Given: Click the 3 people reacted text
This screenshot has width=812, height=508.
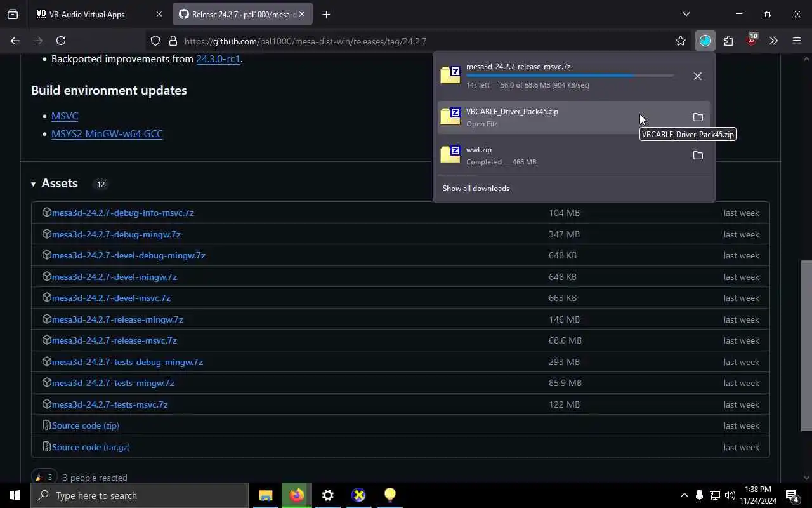Looking at the screenshot, I should 95,478.
